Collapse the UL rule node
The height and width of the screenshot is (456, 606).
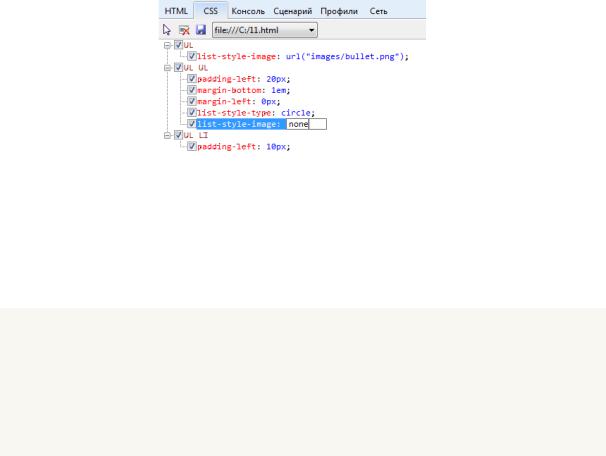(167, 45)
